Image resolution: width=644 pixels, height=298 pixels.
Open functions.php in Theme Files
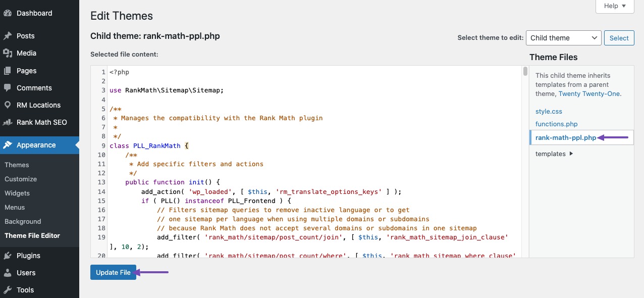click(556, 124)
